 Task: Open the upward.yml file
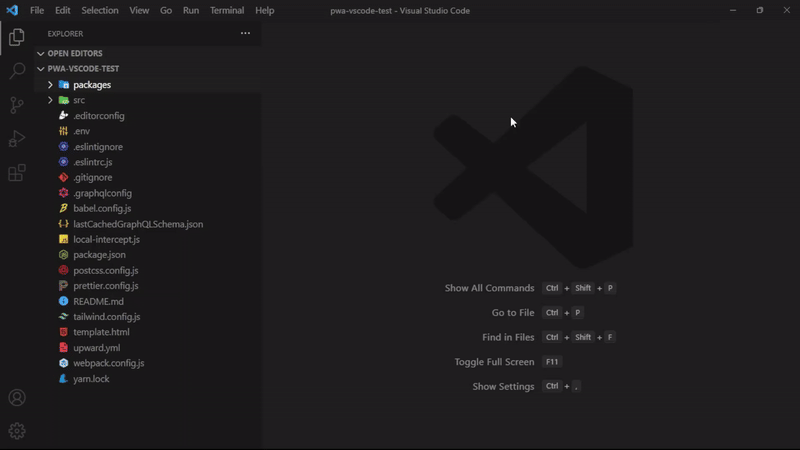click(x=97, y=347)
